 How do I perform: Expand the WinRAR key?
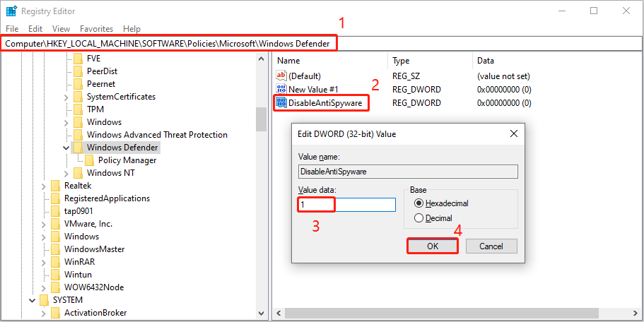pyautogui.click(x=44, y=262)
